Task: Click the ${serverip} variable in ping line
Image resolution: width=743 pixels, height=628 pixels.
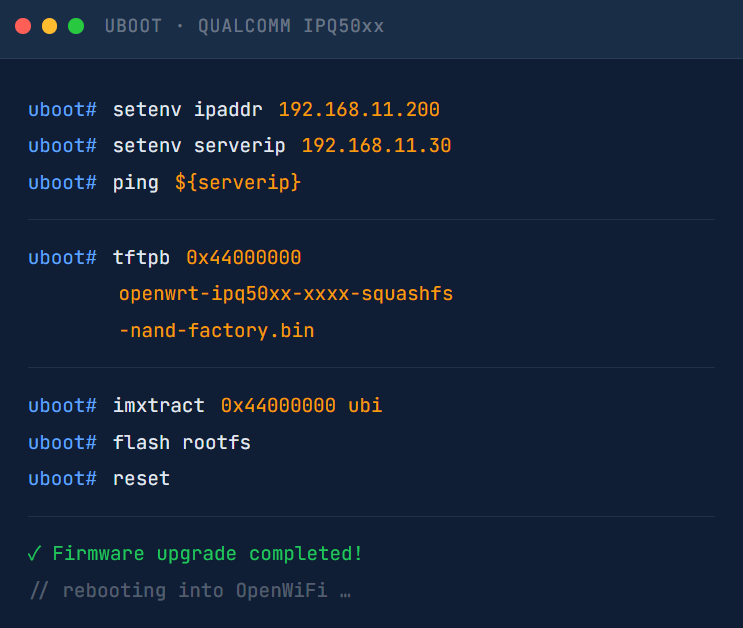Action: coord(237,183)
